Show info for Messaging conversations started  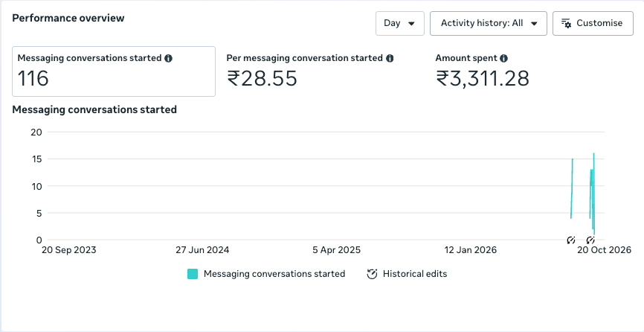click(x=168, y=58)
